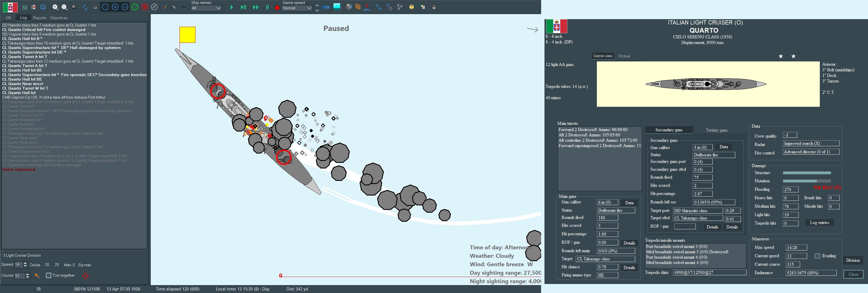Screen dimensions: 868x293
Task: Click the Course spinner arrows
Action: coord(28,276)
